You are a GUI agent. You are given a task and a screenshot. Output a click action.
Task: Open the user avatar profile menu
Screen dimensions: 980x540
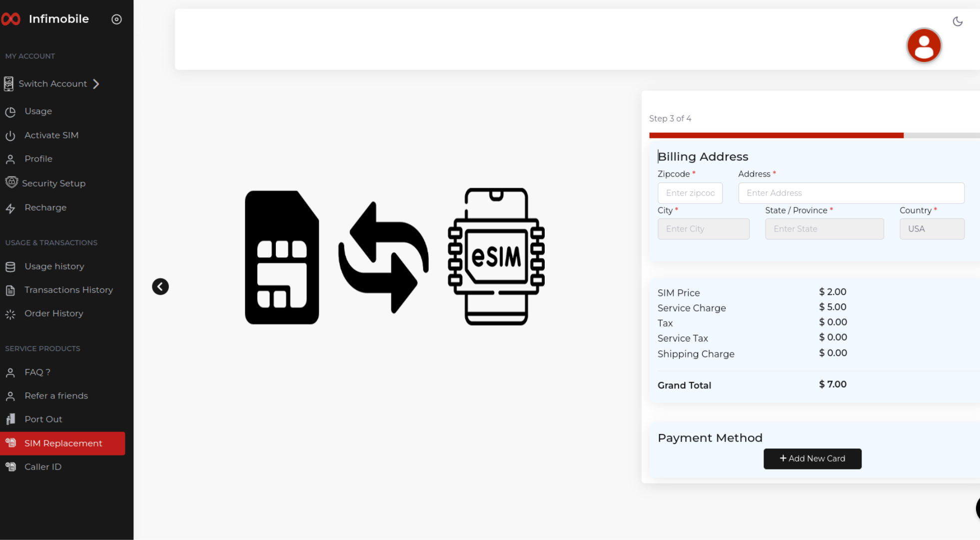[924, 45]
